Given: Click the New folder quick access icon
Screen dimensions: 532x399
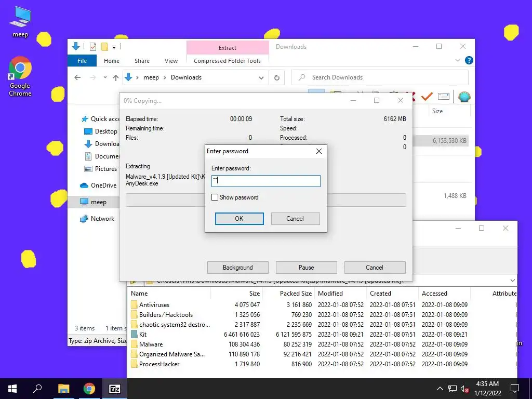Looking at the screenshot, I should pos(104,47).
